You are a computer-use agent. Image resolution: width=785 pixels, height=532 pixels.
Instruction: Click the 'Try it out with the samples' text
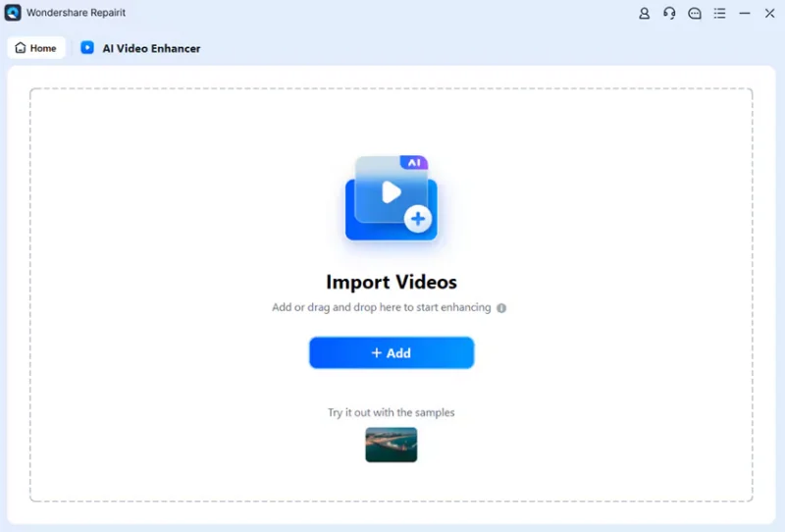[x=391, y=413]
